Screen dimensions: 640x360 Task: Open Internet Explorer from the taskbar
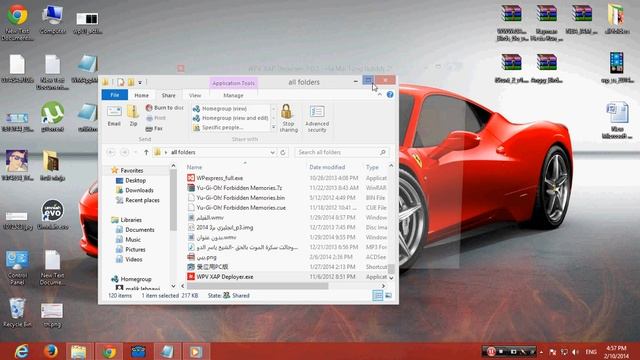[21, 351]
